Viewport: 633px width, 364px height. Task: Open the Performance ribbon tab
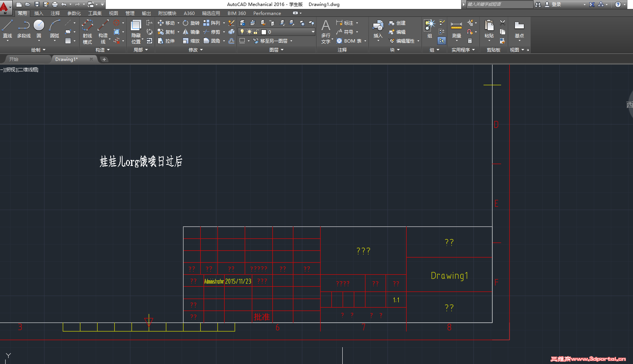click(267, 13)
